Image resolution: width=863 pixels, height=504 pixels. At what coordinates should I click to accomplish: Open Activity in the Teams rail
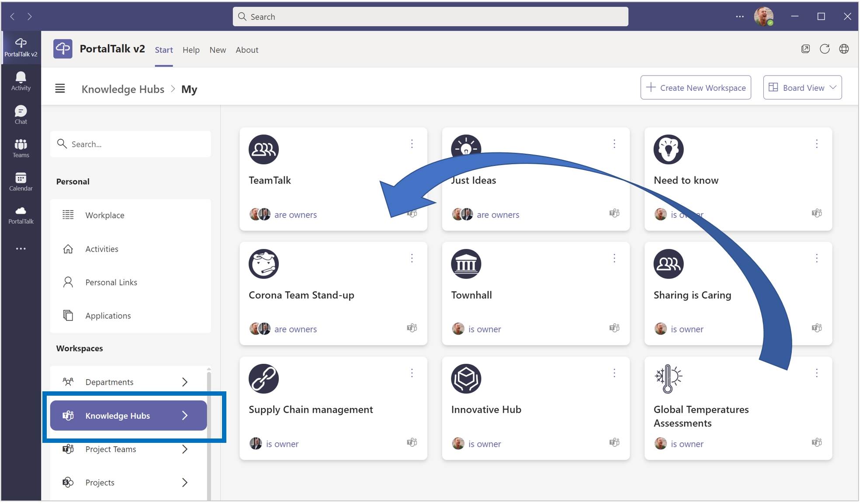21,81
